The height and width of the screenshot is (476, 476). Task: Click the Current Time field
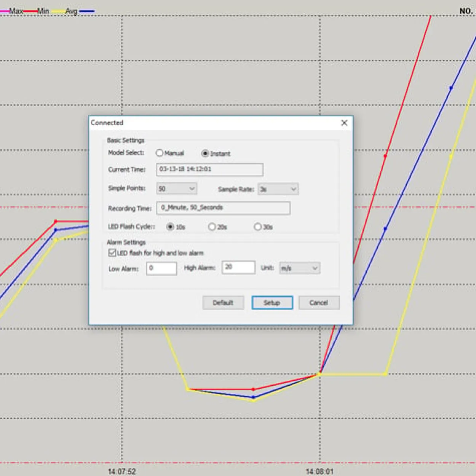coord(210,170)
